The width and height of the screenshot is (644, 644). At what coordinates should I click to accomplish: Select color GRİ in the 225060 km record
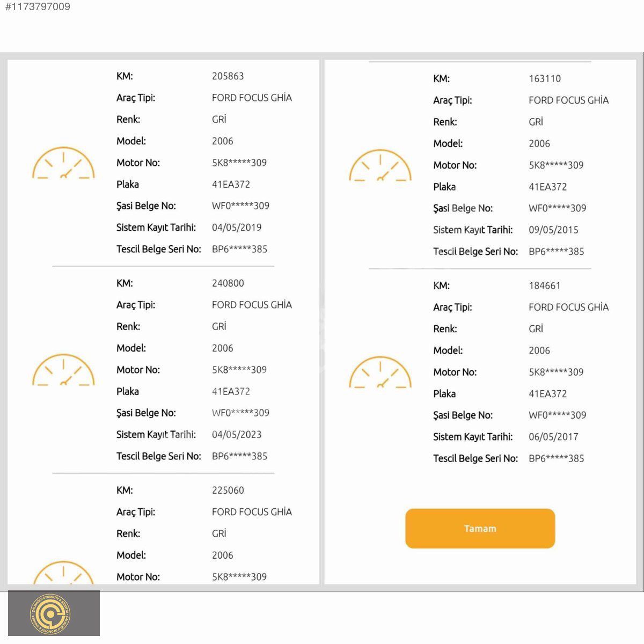coord(219,533)
